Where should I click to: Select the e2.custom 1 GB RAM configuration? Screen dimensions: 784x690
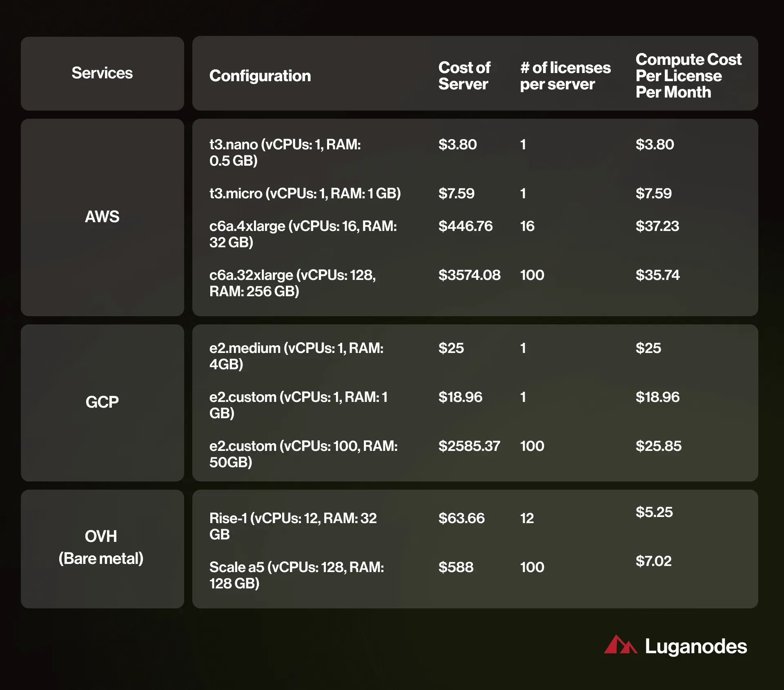point(298,405)
